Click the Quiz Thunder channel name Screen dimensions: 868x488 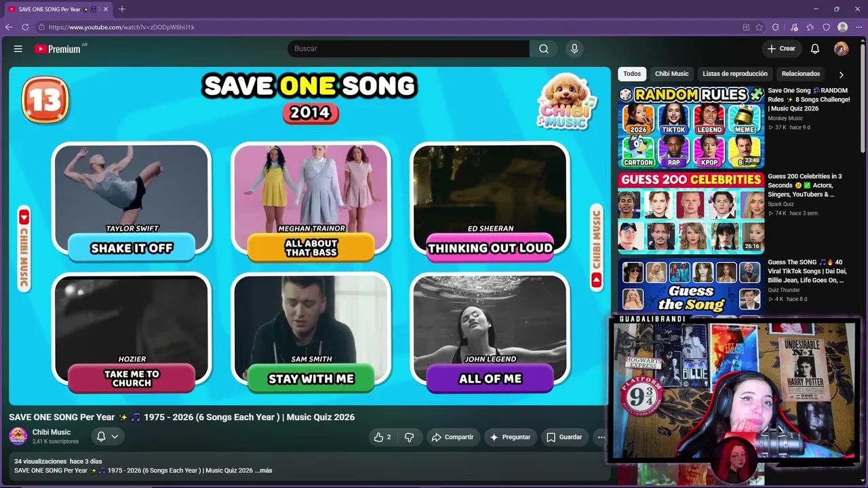coord(784,290)
